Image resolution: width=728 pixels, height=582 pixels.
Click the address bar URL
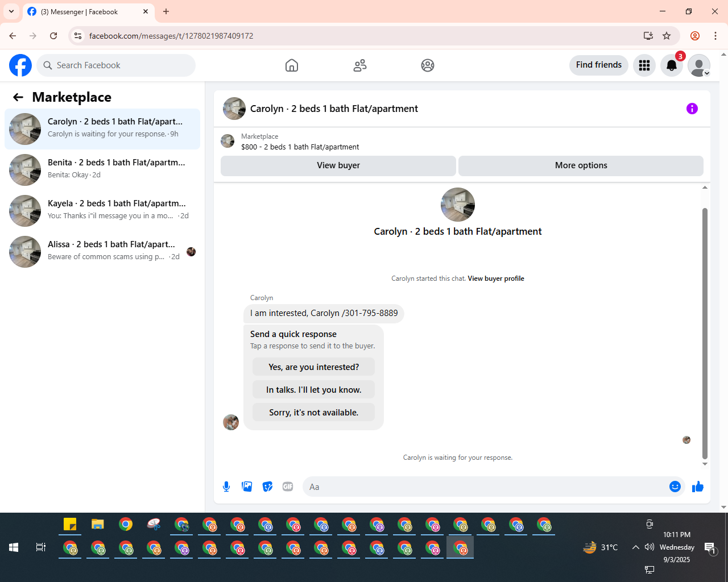tap(171, 36)
